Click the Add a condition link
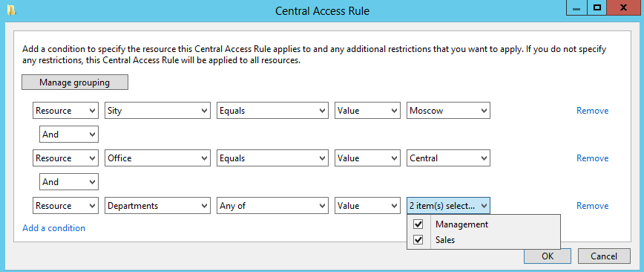 [x=54, y=228]
